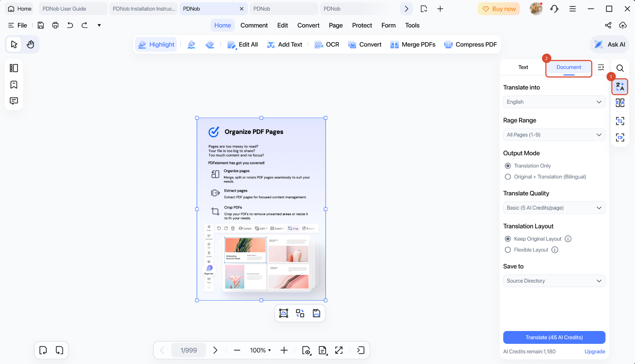This screenshot has height=364, width=635.
Task: Click the OCR tool icon
Action: tap(319, 45)
